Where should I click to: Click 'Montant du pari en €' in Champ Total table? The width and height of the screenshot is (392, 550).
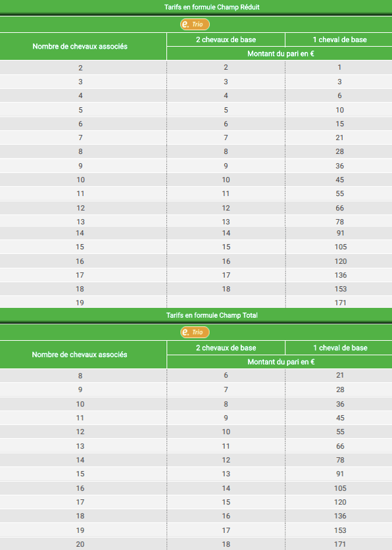281,362
